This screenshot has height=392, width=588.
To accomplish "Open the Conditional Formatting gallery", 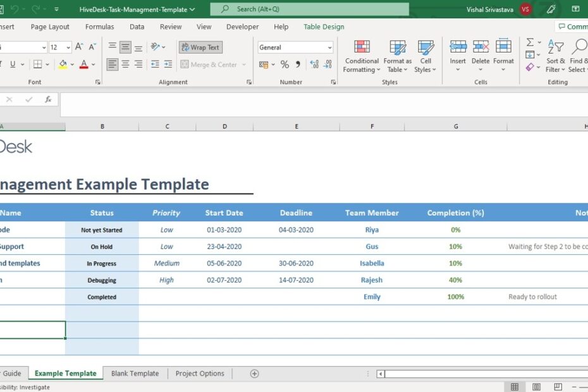I will [361, 57].
